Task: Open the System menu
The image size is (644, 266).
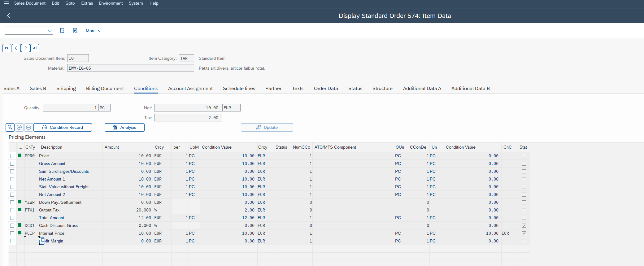Action: [136, 3]
